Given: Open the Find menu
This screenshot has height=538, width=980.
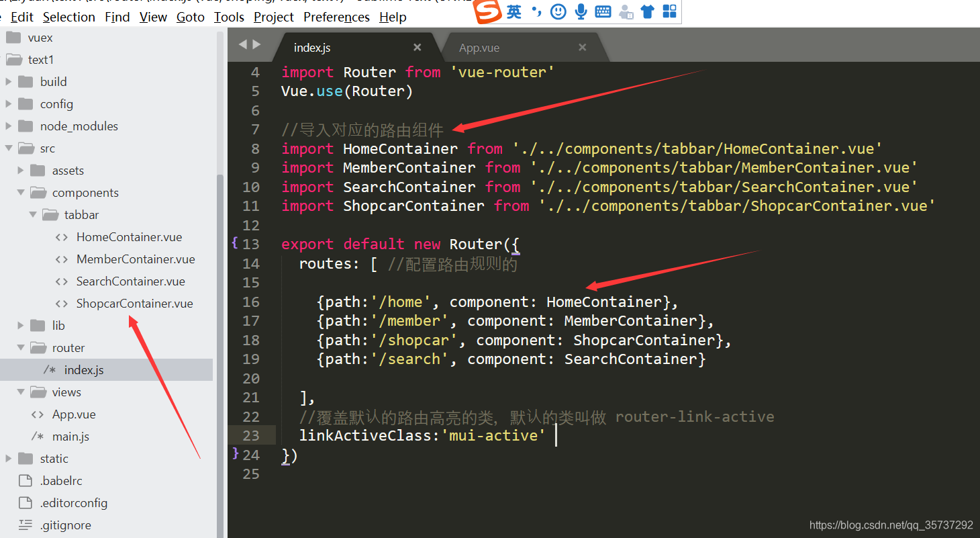Looking at the screenshot, I should click(x=117, y=17).
